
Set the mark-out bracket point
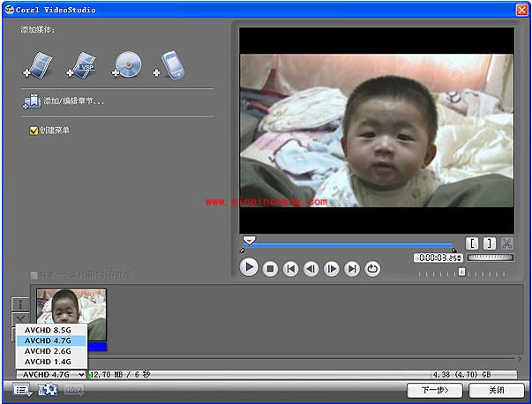490,243
